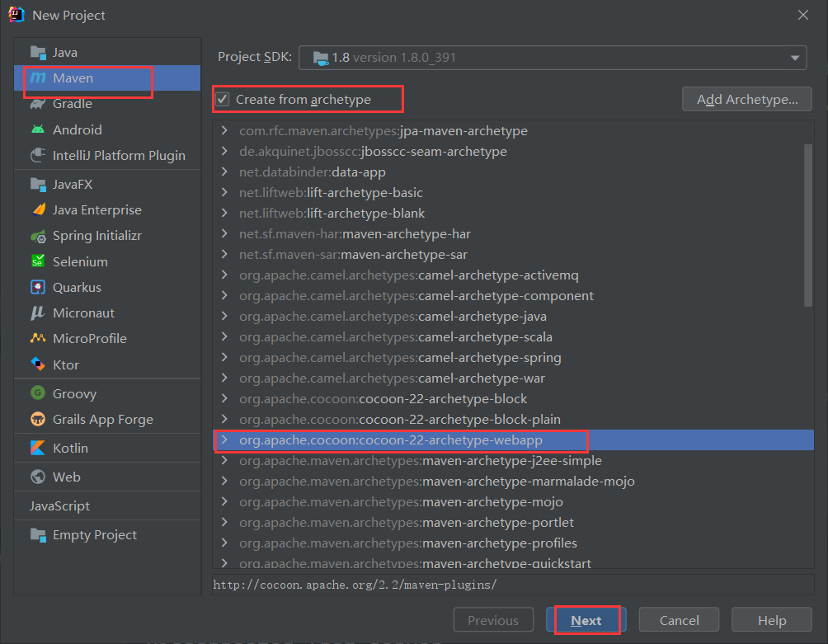Click the Gradle elephant icon in sidebar

tap(38, 104)
